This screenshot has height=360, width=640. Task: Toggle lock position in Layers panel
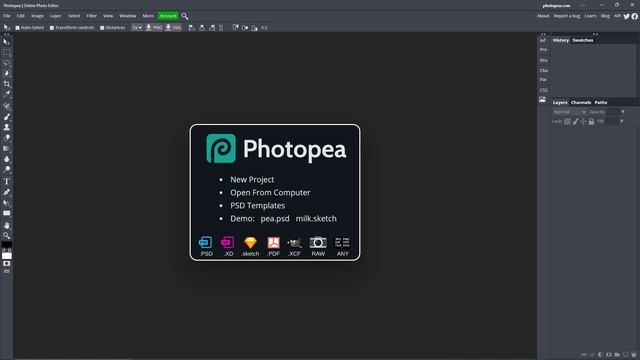583,122
